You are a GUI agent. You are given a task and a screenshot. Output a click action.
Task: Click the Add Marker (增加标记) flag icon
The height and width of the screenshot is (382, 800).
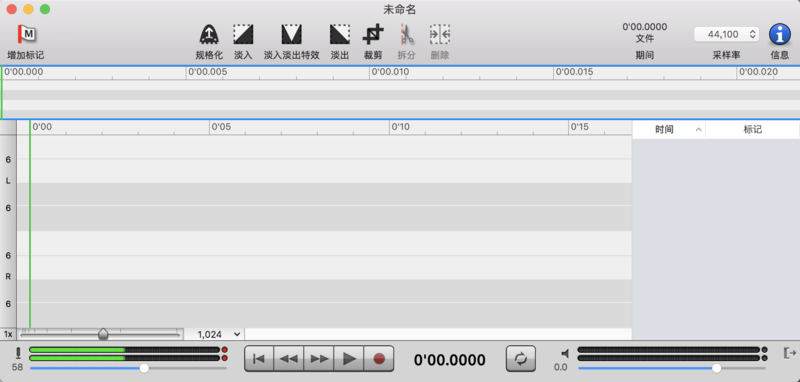pos(27,34)
